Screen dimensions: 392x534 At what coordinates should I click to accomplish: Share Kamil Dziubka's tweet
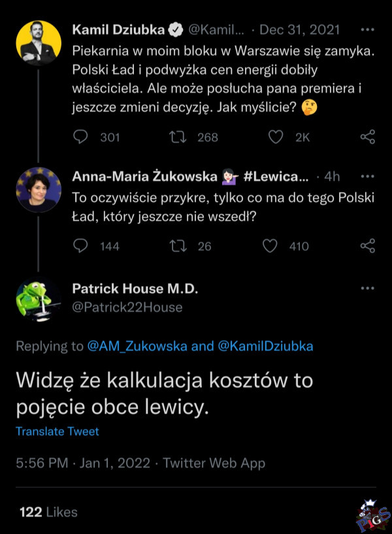point(368,137)
